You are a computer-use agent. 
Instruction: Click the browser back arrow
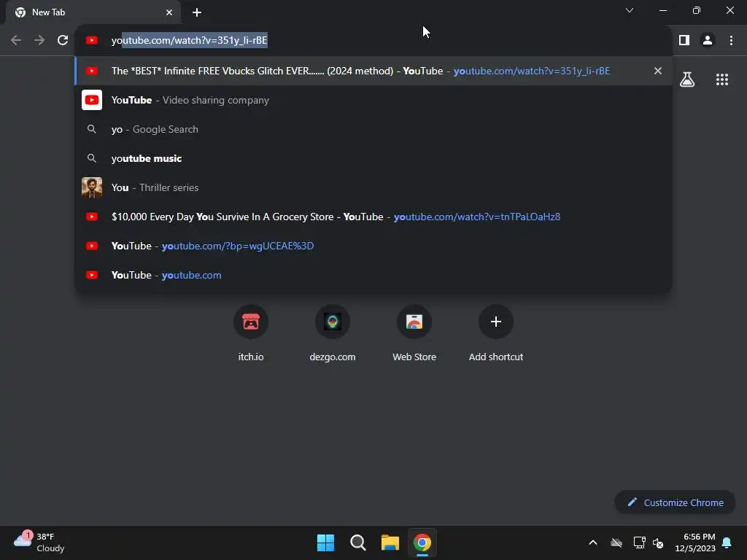[x=16, y=40]
